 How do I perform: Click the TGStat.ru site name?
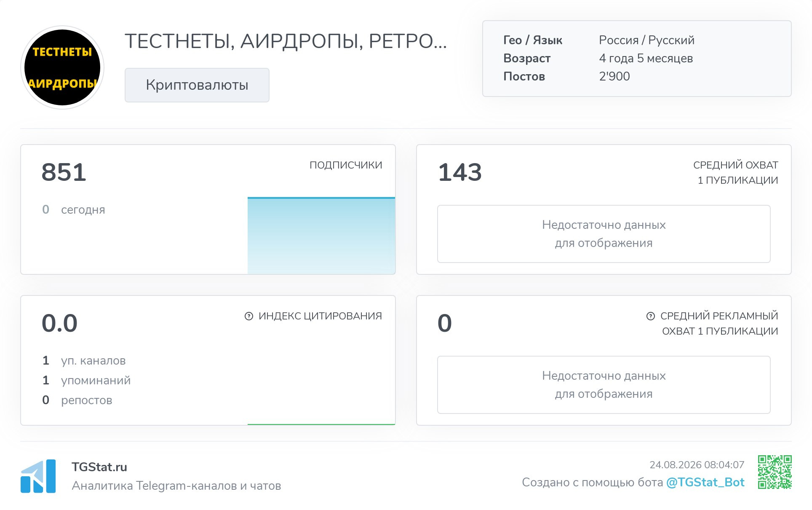(x=99, y=467)
